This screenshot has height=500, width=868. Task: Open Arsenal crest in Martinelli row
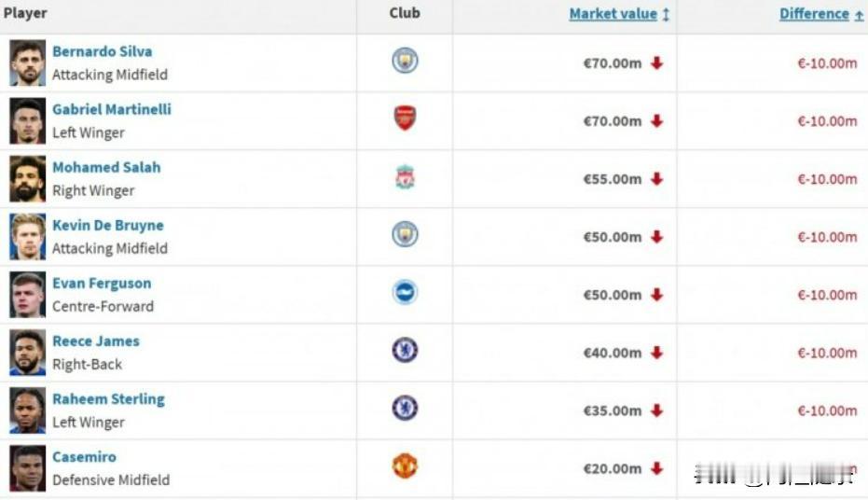405,118
